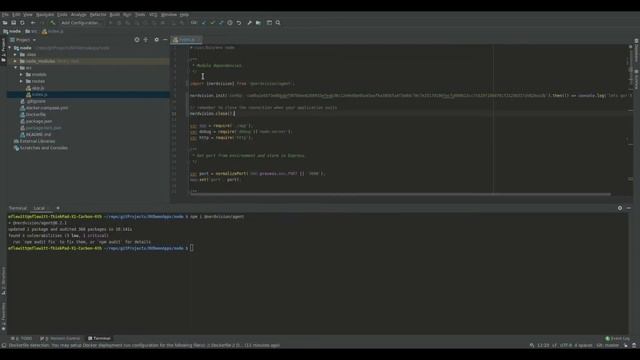
Task: Open Project Structure toolbar icon
Action: pos(258,23)
